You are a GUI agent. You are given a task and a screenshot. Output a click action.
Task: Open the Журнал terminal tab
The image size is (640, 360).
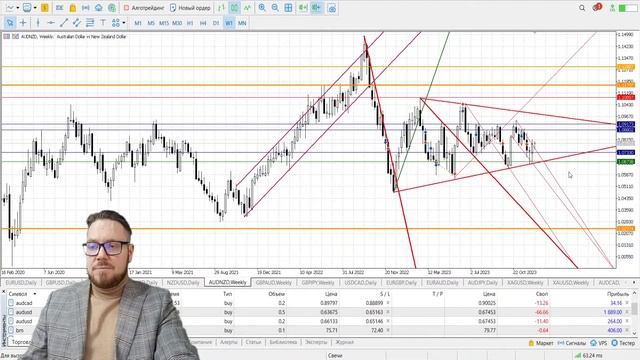344,342
